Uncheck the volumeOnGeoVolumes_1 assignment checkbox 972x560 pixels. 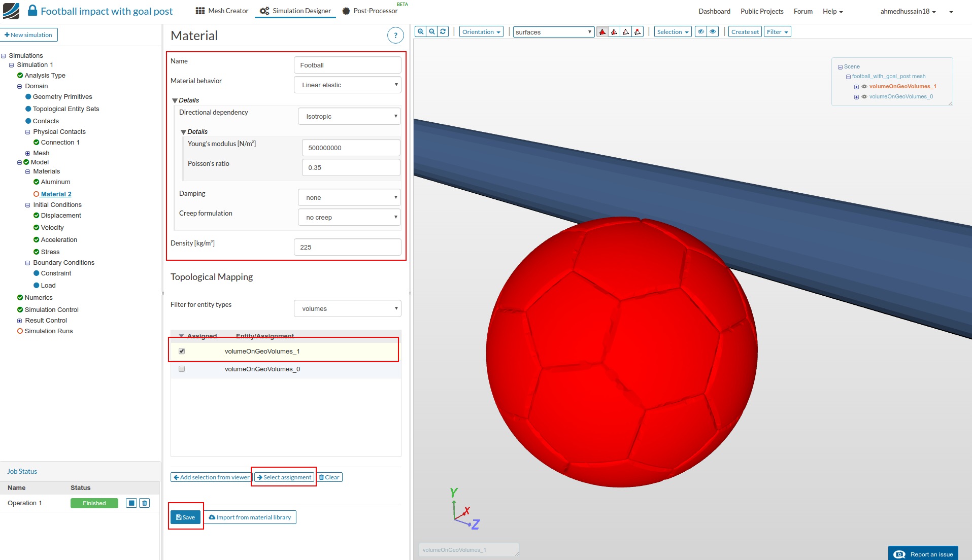click(x=182, y=351)
